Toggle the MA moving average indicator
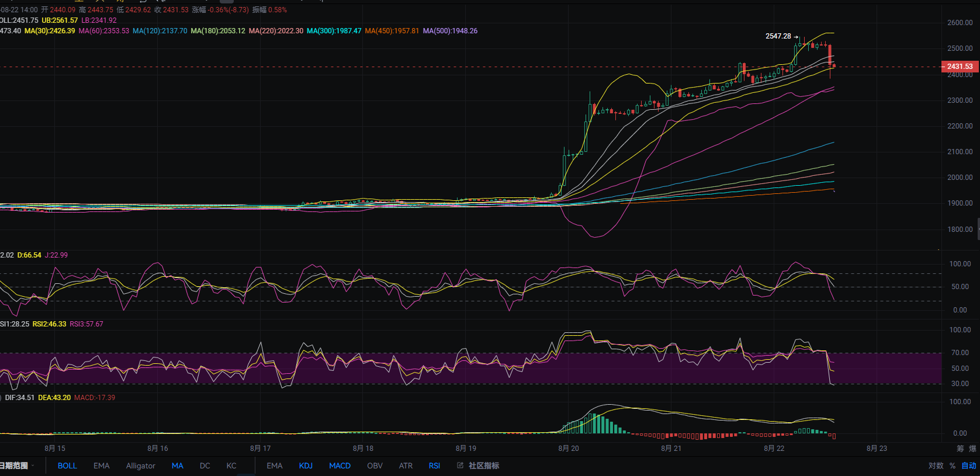 tap(178, 465)
